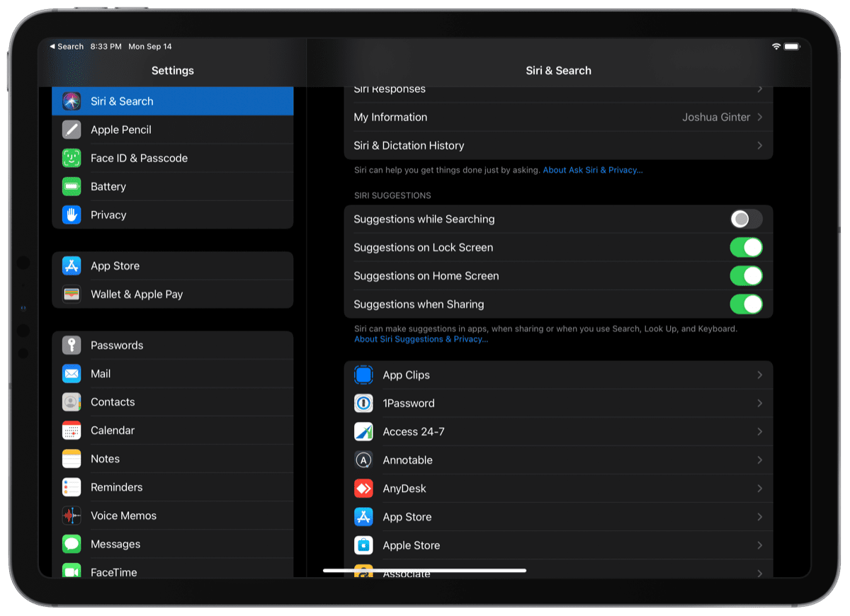Tap the Calendar label in sidebar
The image size is (850, 616).
(113, 430)
